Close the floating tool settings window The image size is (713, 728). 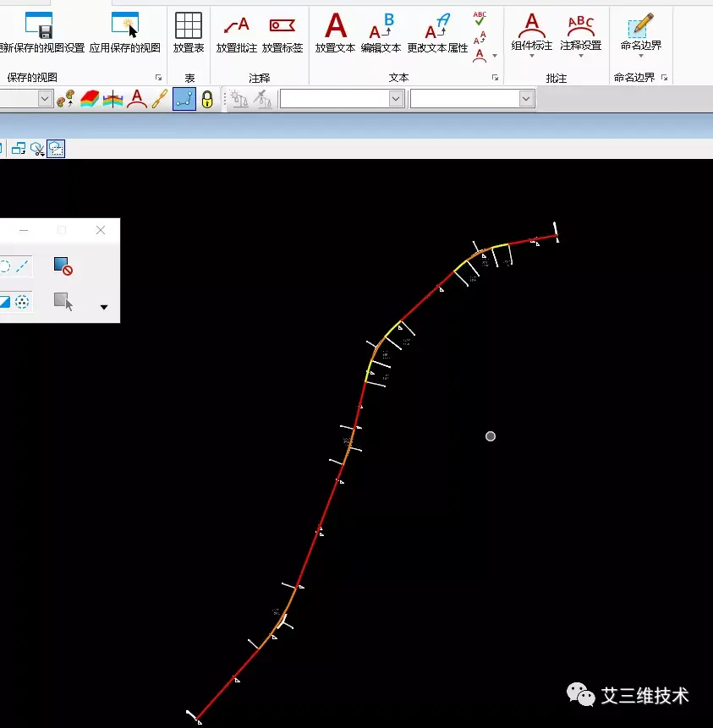pos(101,230)
